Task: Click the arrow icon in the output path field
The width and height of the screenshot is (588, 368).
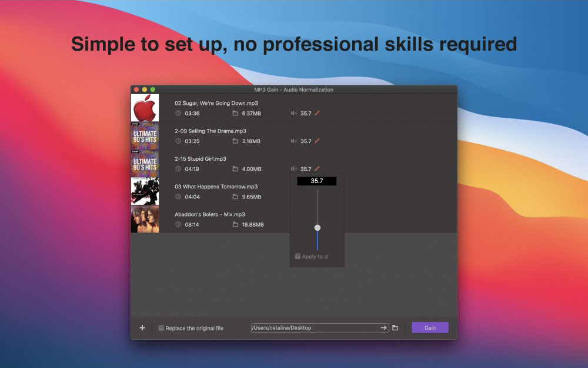Action: 383,328
